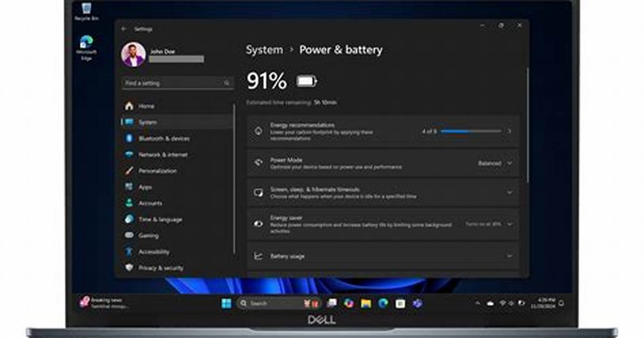Click the Find a setting search field

pos(178,83)
